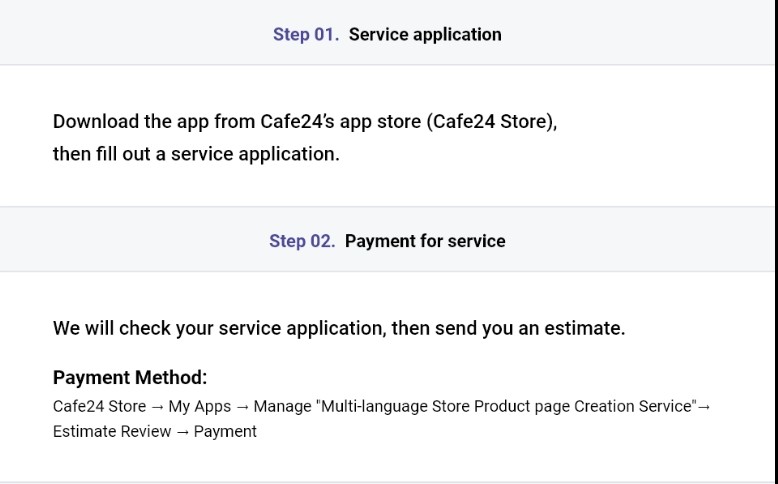
Task: Click "then fill out a service application" line
Action: [x=196, y=154]
